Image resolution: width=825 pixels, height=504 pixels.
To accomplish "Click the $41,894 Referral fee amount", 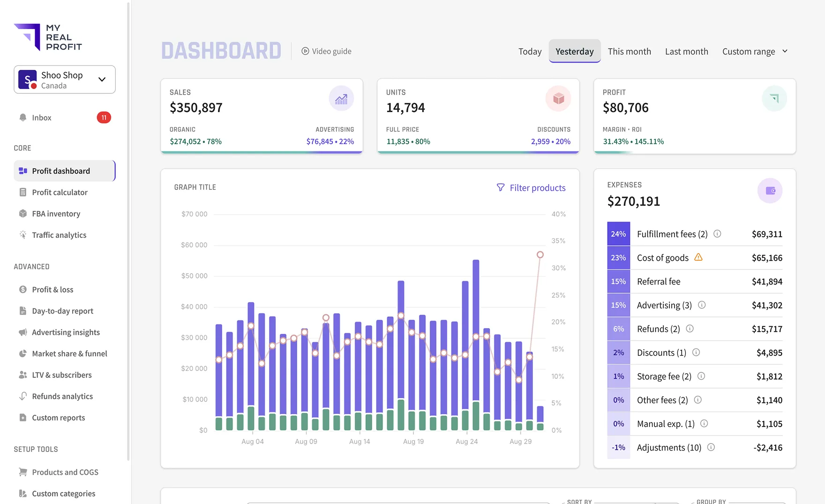I will click(767, 282).
